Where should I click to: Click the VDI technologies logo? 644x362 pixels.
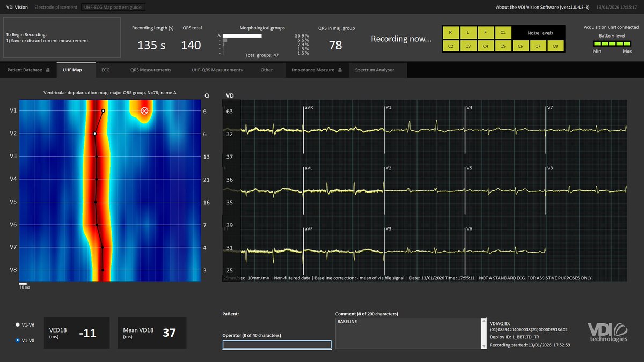[608, 332]
